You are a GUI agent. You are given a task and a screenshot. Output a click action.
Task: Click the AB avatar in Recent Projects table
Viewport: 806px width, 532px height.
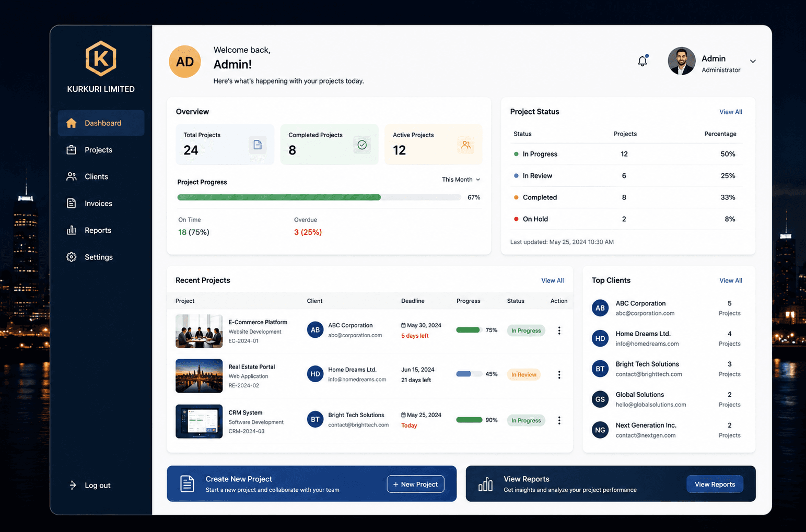click(315, 330)
